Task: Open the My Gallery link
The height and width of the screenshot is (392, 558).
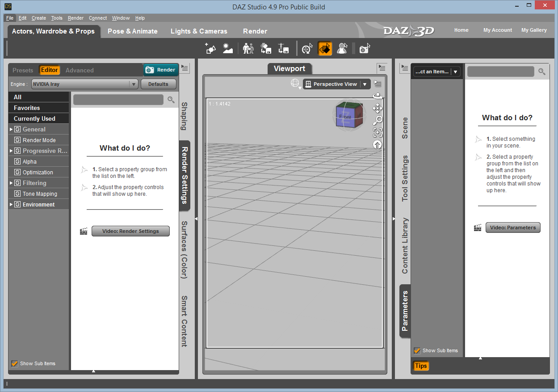Action: click(534, 30)
